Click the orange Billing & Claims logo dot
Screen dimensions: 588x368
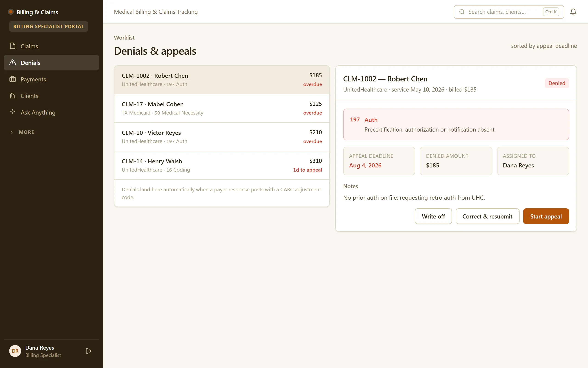(x=11, y=12)
